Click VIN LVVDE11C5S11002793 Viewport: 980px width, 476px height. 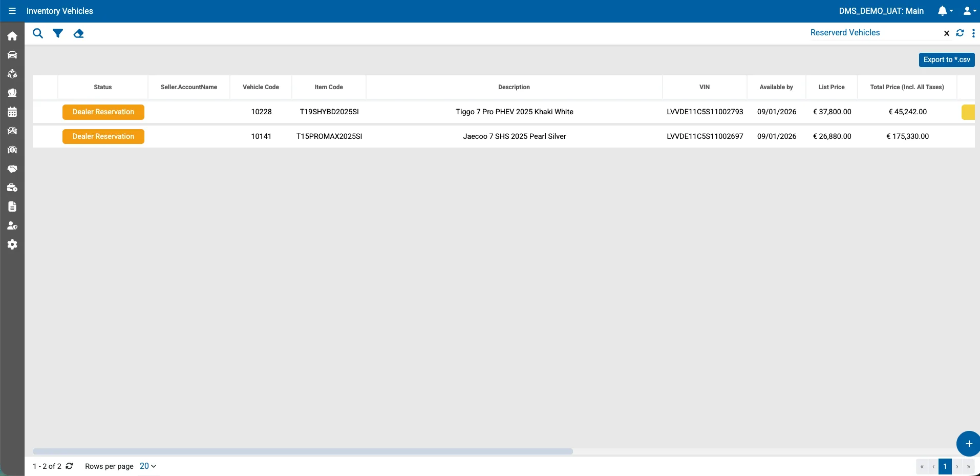tap(705, 112)
